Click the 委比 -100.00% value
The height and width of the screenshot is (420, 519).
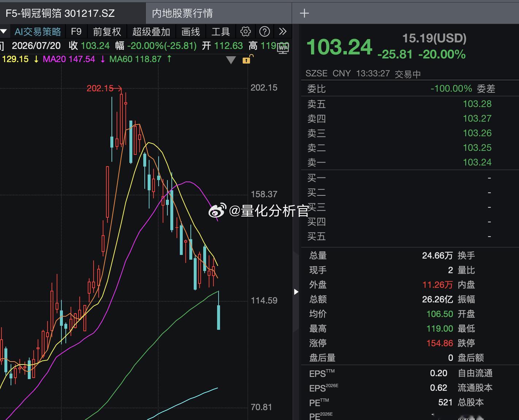point(451,89)
